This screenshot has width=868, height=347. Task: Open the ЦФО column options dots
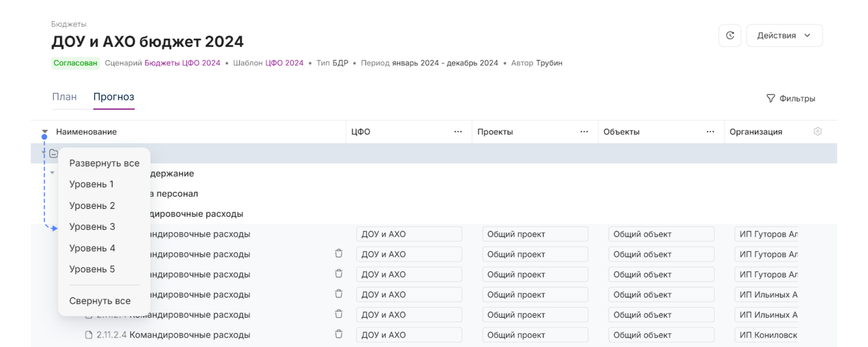click(458, 132)
